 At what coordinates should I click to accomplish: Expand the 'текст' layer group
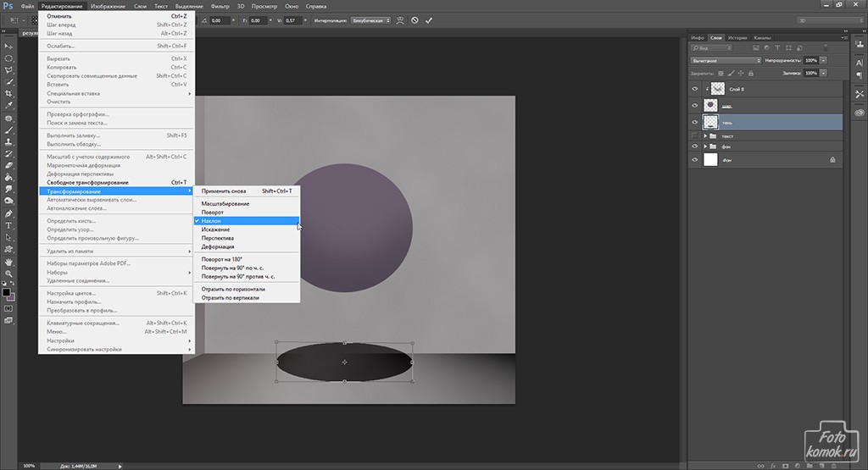705,135
